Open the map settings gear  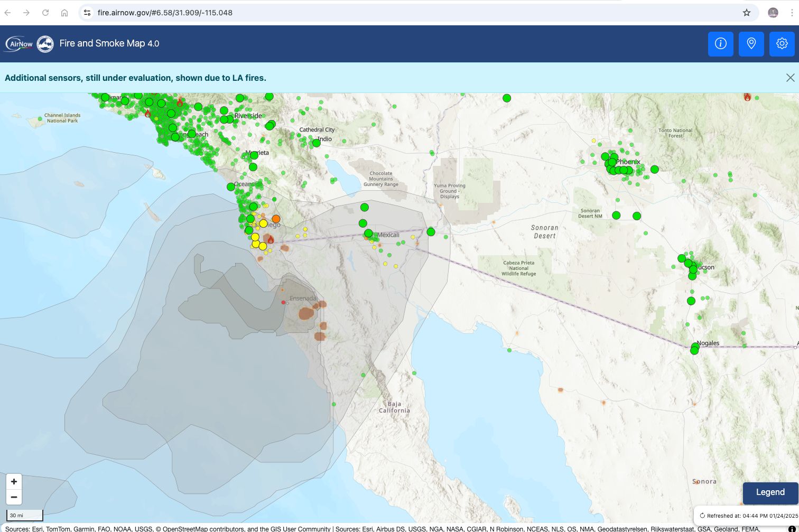[x=782, y=43]
